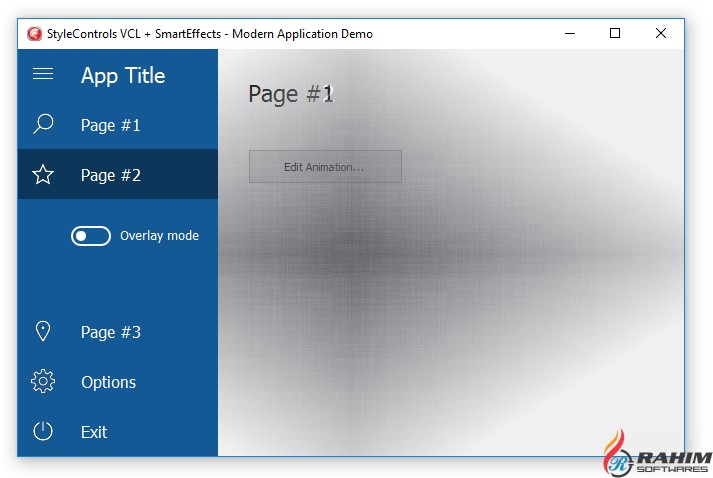Click the 'Page #1' heading in content area
This screenshot has width=713, height=478.
(290, 94)
